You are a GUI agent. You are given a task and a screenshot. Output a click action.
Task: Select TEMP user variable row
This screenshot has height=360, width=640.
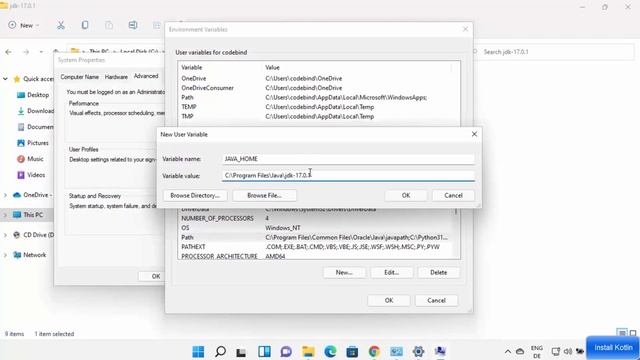[x=318, y=107]
